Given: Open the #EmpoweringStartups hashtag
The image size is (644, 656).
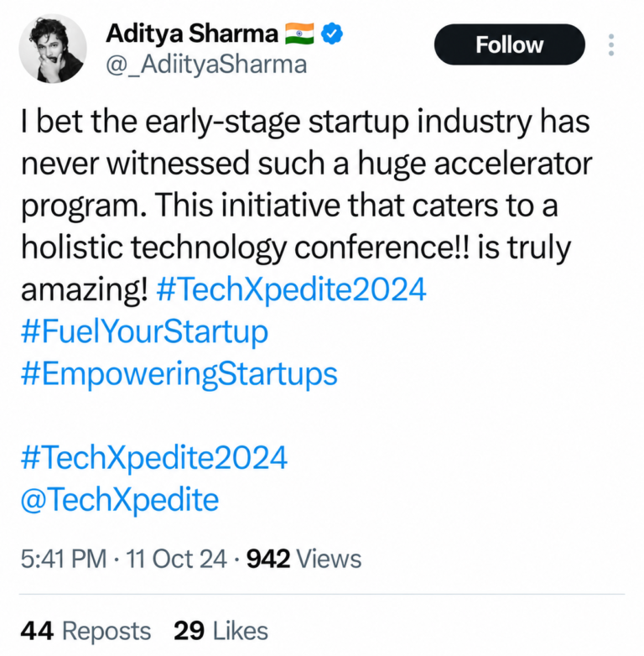Looking at the screenshot, I should click(x=179, y=373).
